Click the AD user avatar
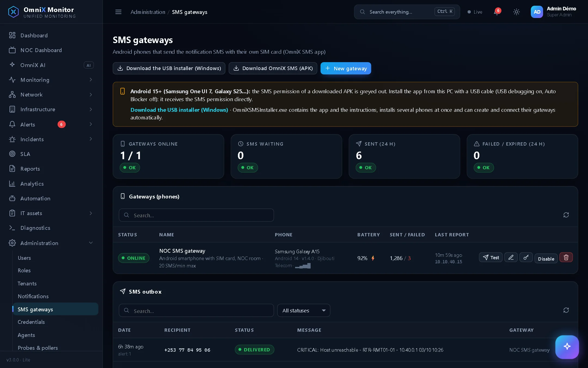The width and height of the screenshot is (588, 368). point(537,12)
